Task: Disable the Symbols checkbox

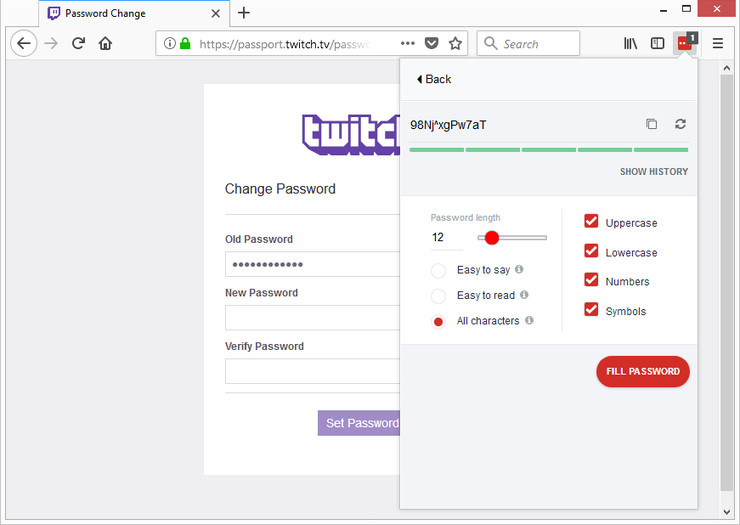Action: coord(591,309)
